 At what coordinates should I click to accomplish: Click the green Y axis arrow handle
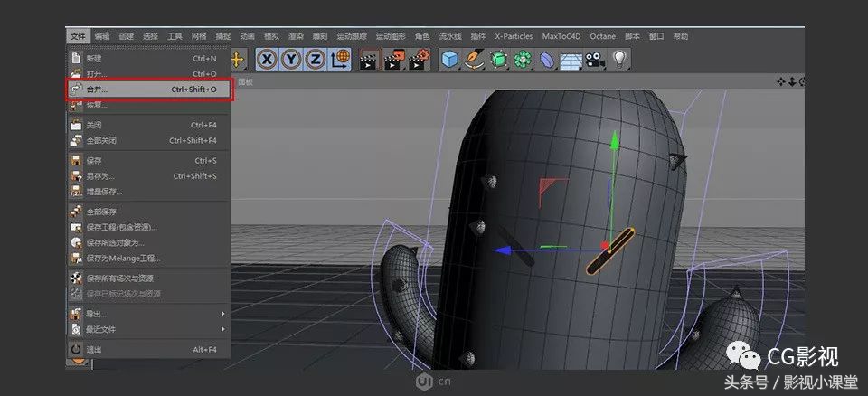click(x=614, y=139)
